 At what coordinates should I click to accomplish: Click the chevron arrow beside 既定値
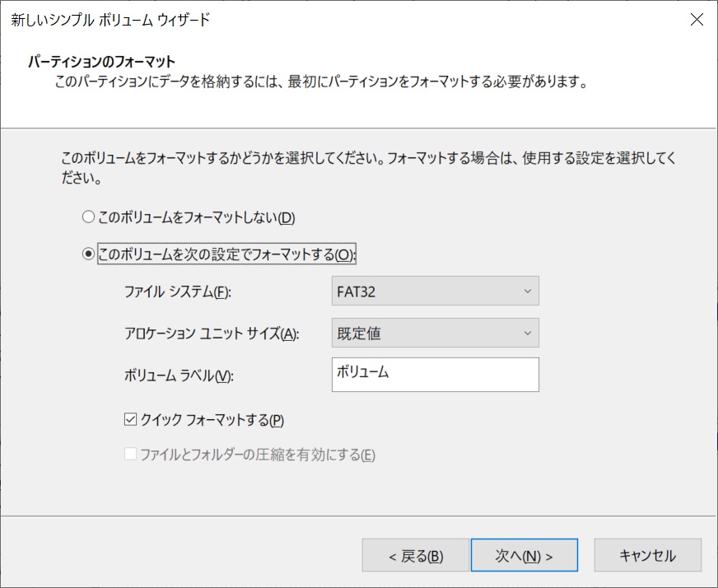pyautogui.click(x=528, y=333)
